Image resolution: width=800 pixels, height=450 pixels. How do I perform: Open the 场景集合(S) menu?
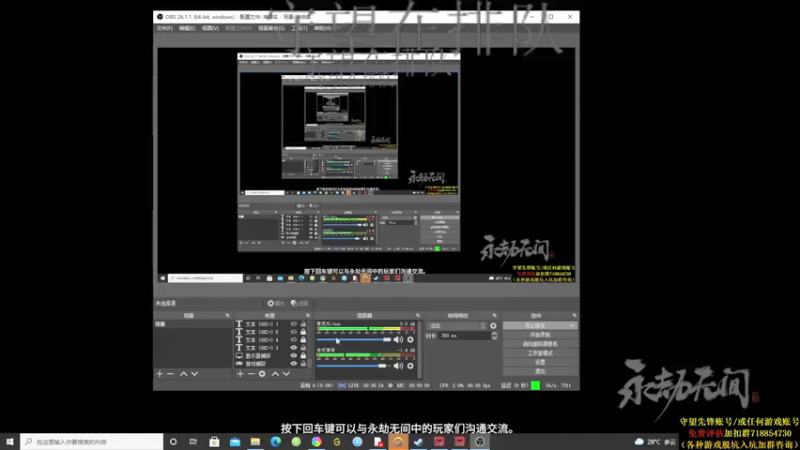[x=271, y=29]
